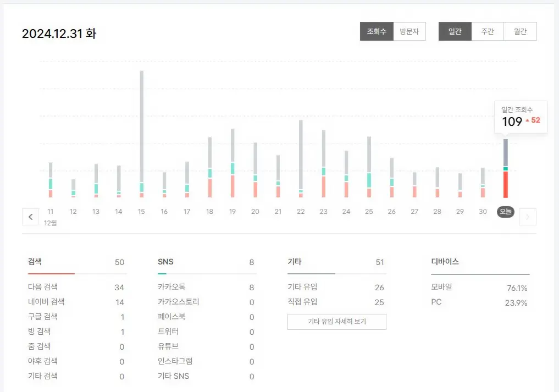Enable 조회수 (views) mode
Image resolution: width=559 pixels, height=392 pixels.
point(377,31)
